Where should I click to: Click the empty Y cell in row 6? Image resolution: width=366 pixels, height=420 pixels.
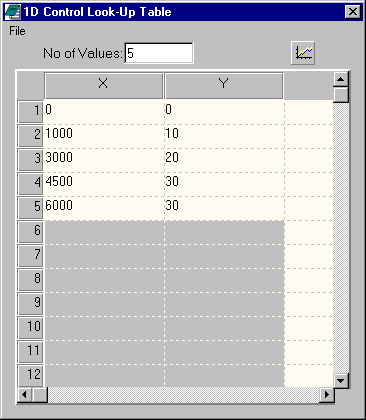click(x=224, y=232)
